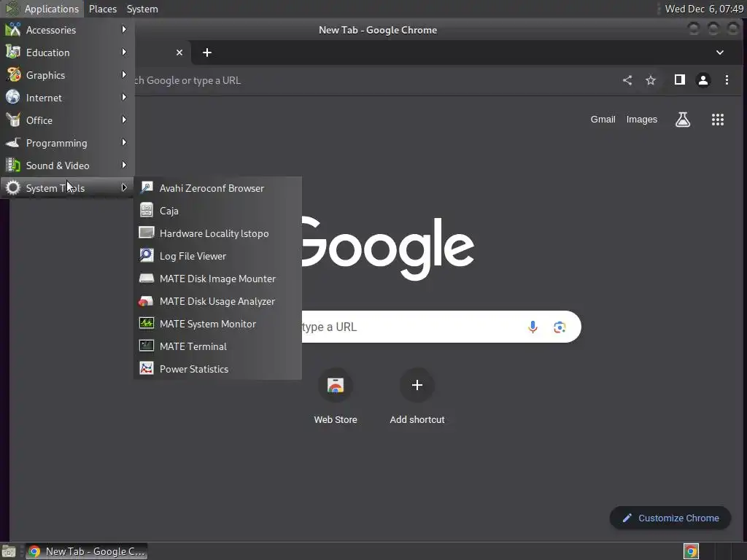Search by voice using microphone icon
747x560 pixels.
[533, 327]
